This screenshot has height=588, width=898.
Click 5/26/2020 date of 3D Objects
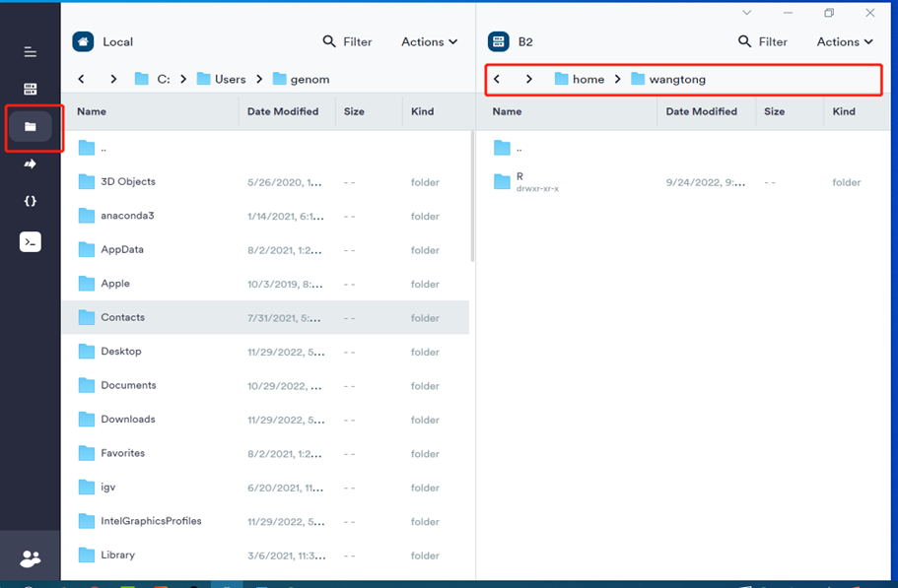285,182
